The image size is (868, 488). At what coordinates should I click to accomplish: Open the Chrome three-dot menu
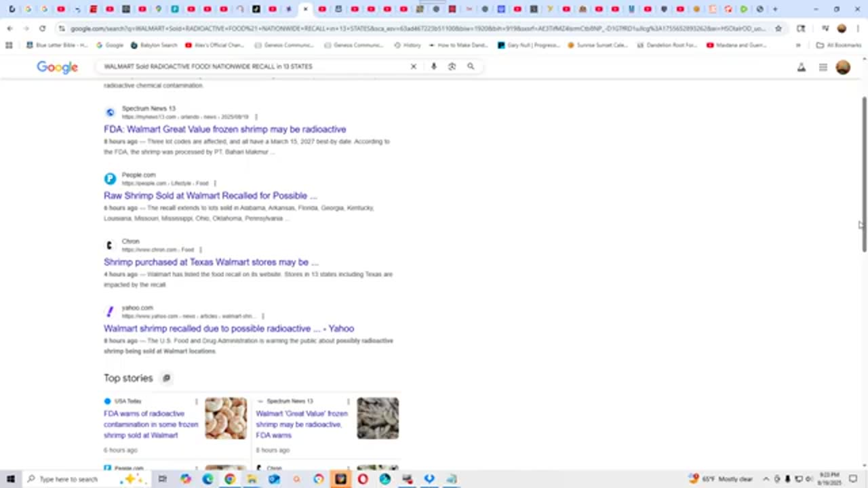coord(858,28)
